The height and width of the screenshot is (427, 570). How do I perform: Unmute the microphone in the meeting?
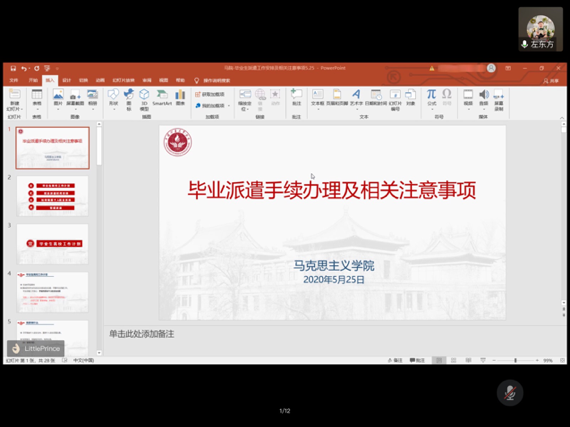510,393
